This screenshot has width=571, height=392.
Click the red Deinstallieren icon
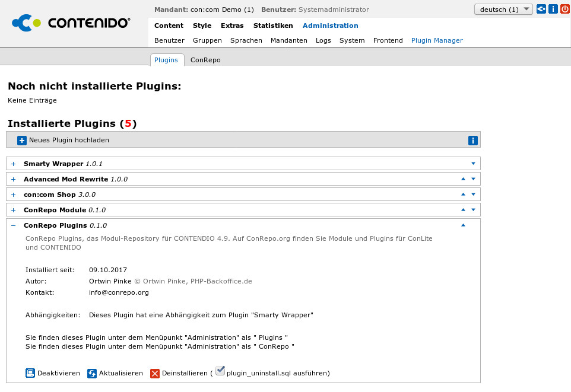[x=155, y=373]
